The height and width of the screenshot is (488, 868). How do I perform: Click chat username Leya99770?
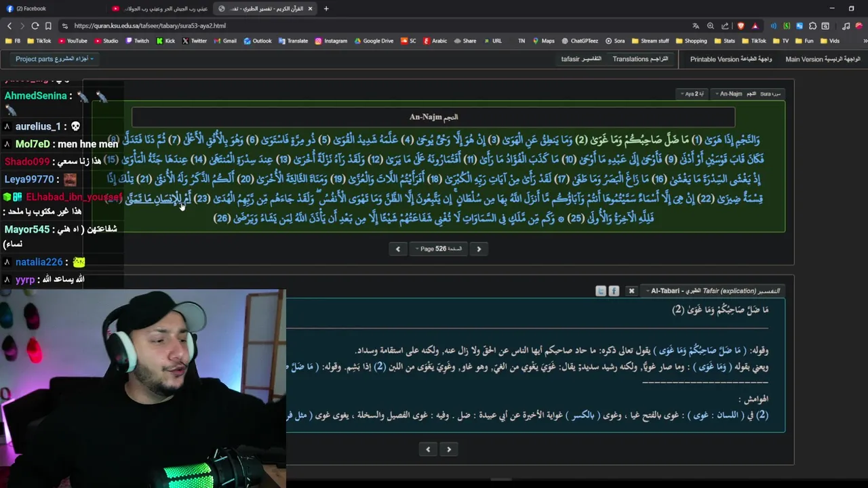point(29,180)
